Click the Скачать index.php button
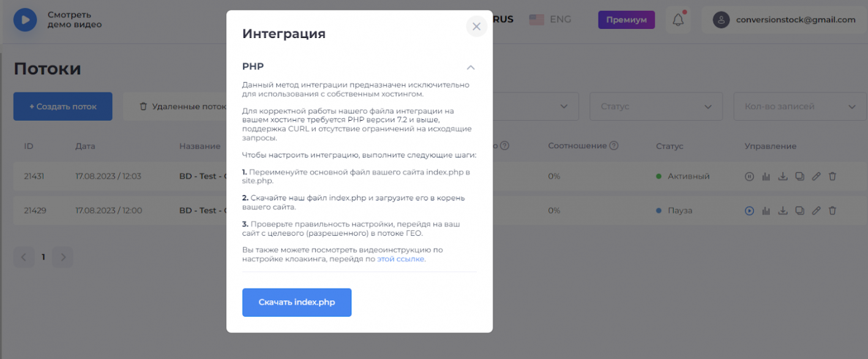Screen dimensions: 868x359 pos(297,302)
